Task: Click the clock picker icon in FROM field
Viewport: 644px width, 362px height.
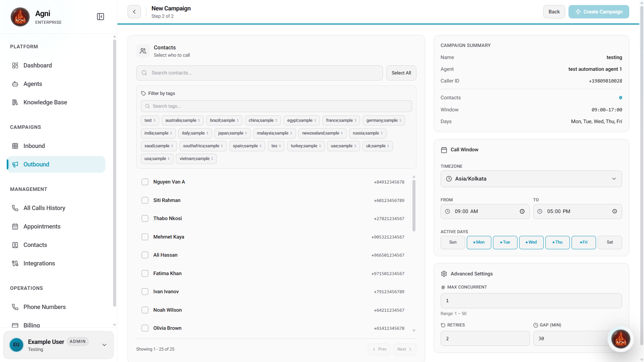Action: click(x=522, y=211)
